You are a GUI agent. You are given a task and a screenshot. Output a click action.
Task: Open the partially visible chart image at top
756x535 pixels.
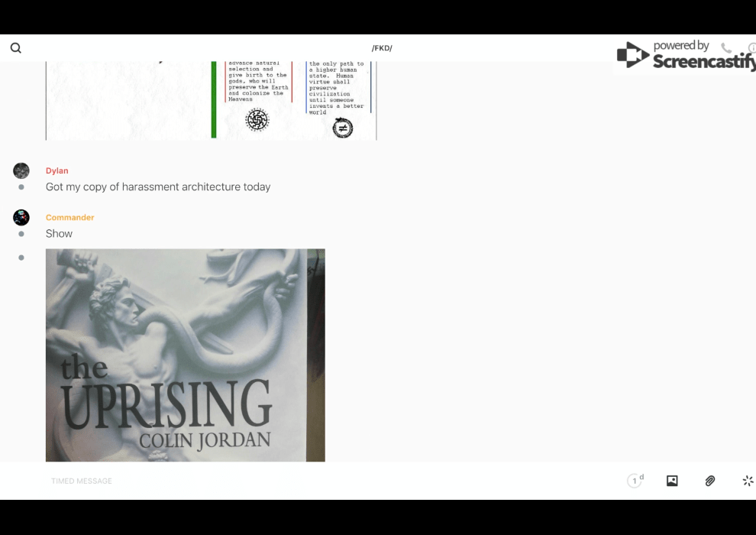211,101
